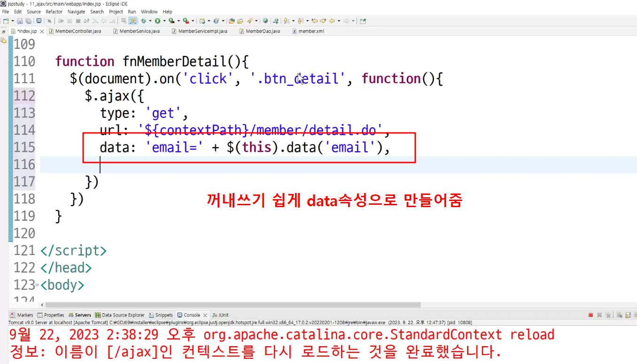Open the Servers view tab
The height and width of the screenshot is (364, 637).
(x=80, y=315)
